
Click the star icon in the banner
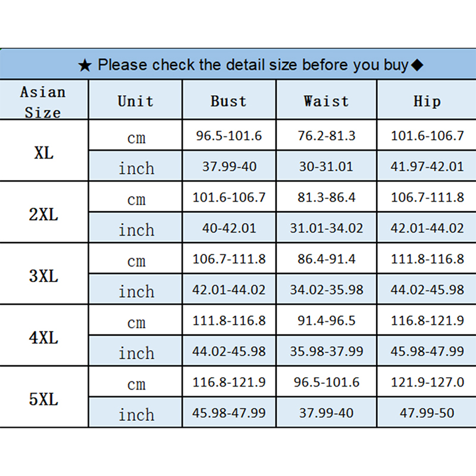coord(85,65)
